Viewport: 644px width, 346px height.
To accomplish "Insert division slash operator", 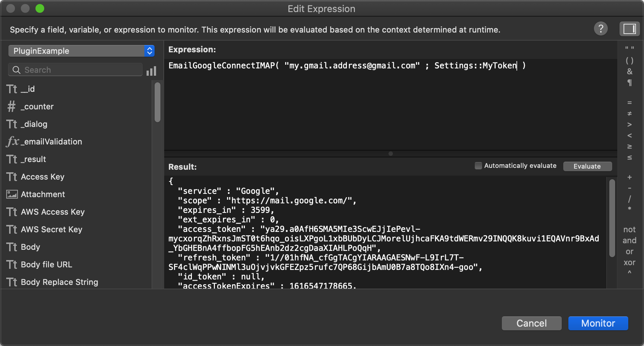I will pos(629,199).
